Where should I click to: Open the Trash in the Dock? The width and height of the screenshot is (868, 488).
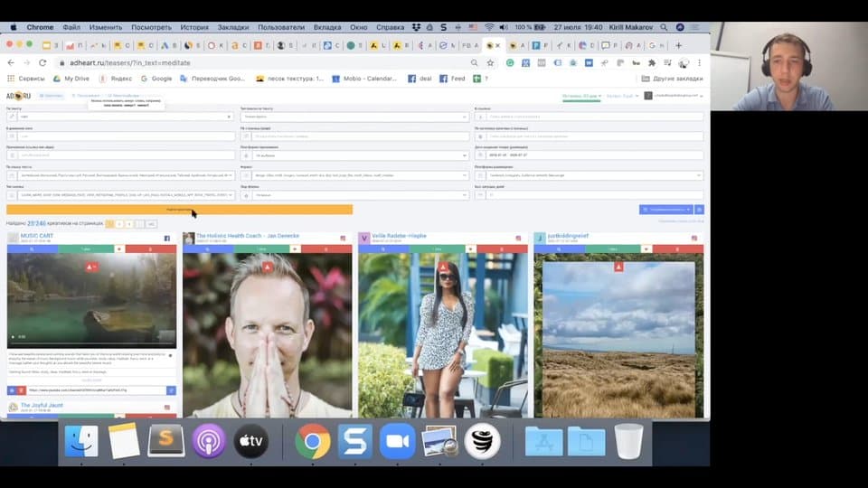click(x=629, y=441)
